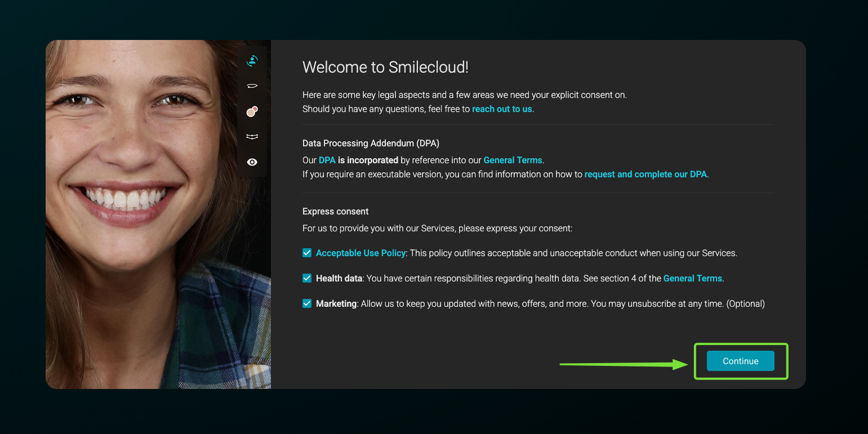Select the lip outline tool icon
Viewport: 868px width, 434px height.
tap(252, 86)
